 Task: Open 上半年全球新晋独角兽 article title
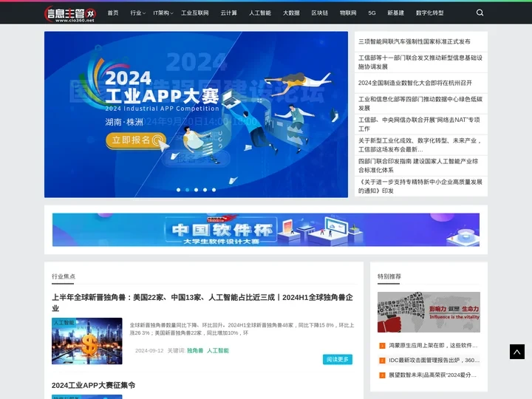coord(202,303)
